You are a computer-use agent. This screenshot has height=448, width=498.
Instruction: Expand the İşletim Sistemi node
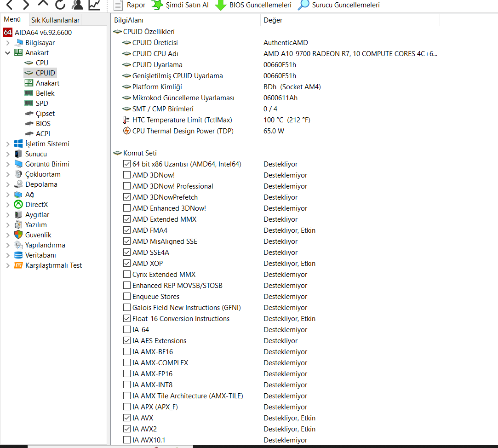pyautogui.click(x=8, y=144)
